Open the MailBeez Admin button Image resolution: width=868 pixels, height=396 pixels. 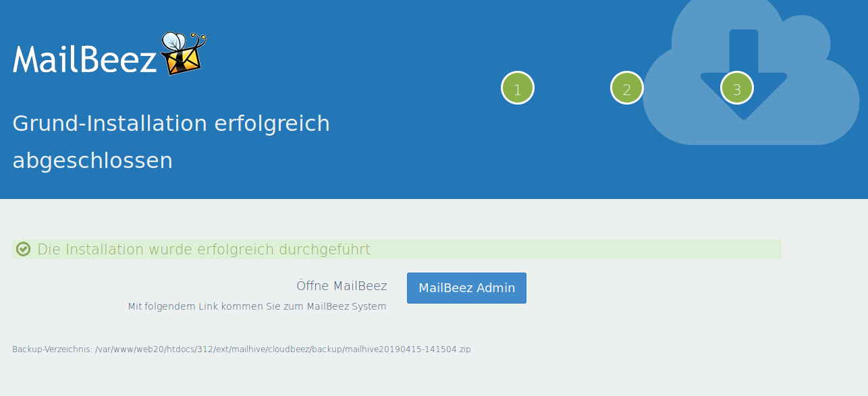click(466, 288)
